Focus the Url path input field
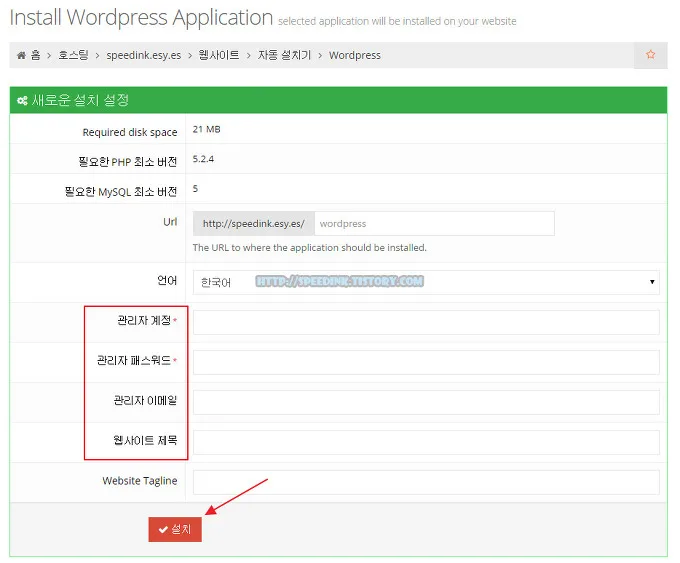The image size is (680, 563). tap(434, 223)
